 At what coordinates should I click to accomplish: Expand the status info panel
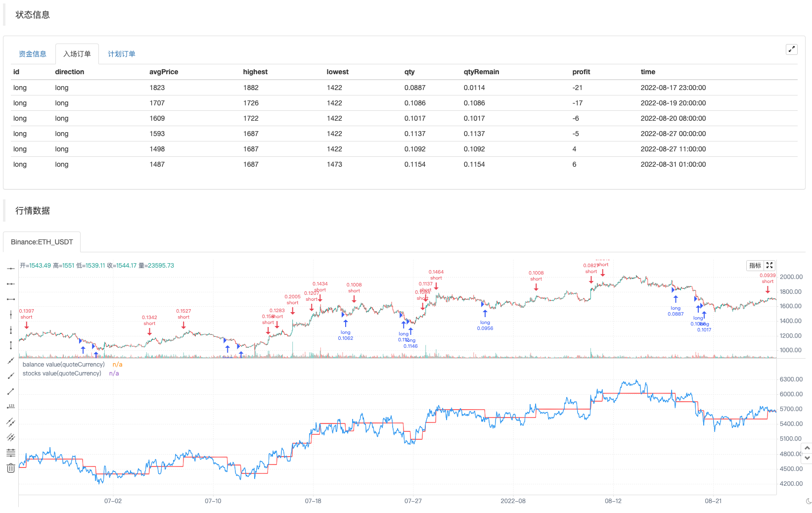(x=791, y=49)
